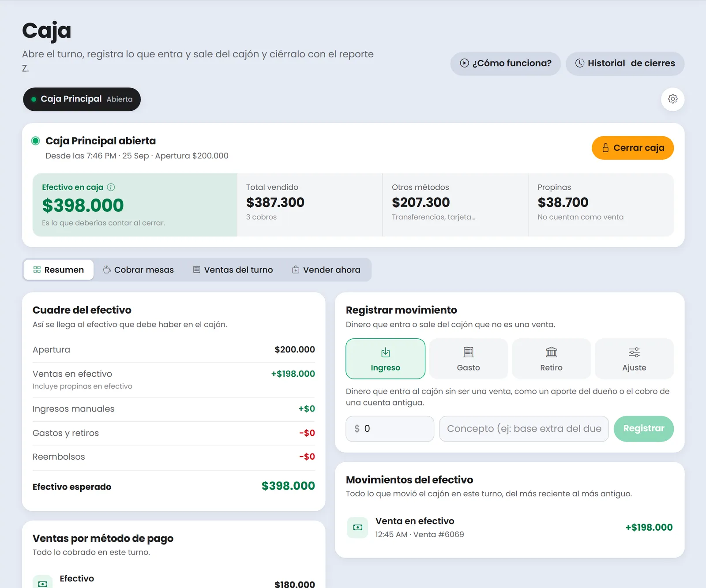Click the Cerrar caja button
Image resolution: width=706 pixels, height=588 pixels.
pyautogui.click(x=632, y=148)
